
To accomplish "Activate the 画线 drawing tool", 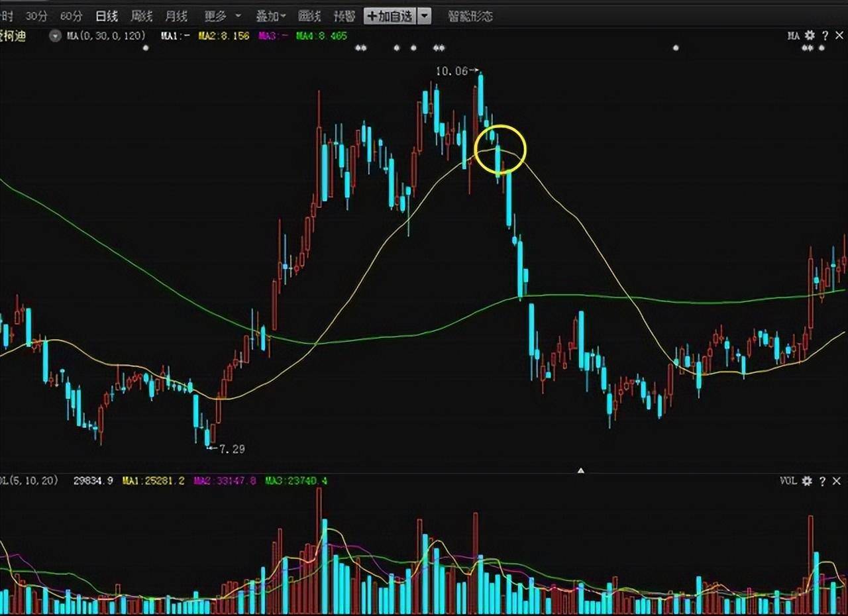I will pos(309,16).
